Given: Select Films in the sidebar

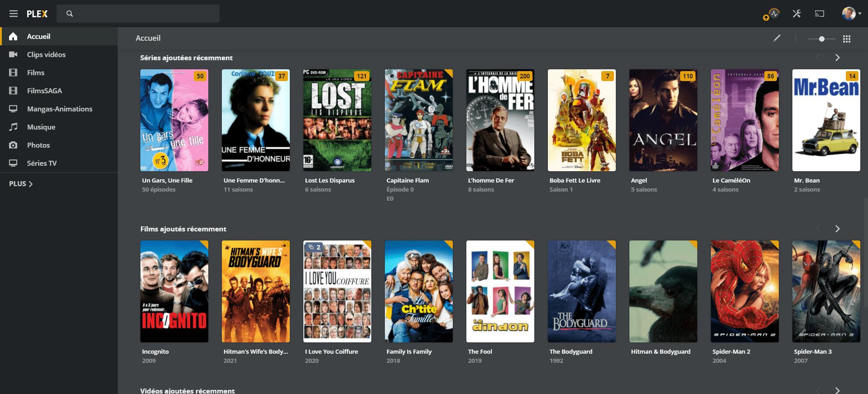Looking at the screenshot, I should (36, 73).
